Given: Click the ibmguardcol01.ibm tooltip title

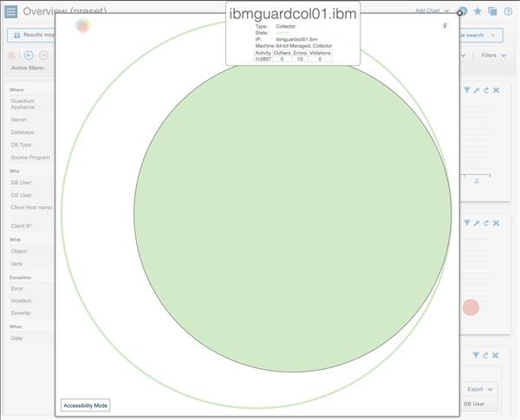Looking at the screenshot, I should (293, 14).
